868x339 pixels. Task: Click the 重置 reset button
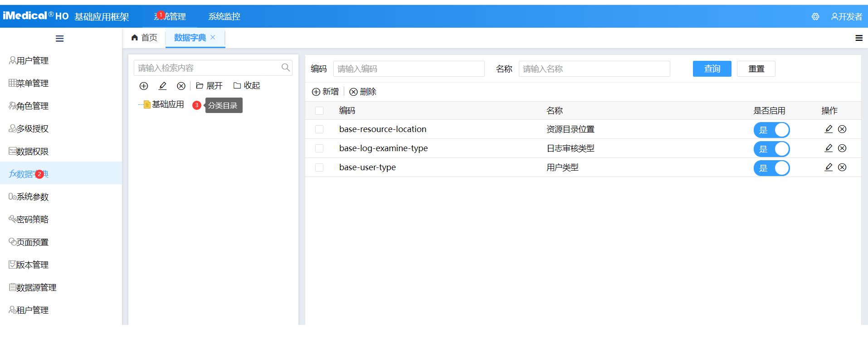click(x=756, y=69)
